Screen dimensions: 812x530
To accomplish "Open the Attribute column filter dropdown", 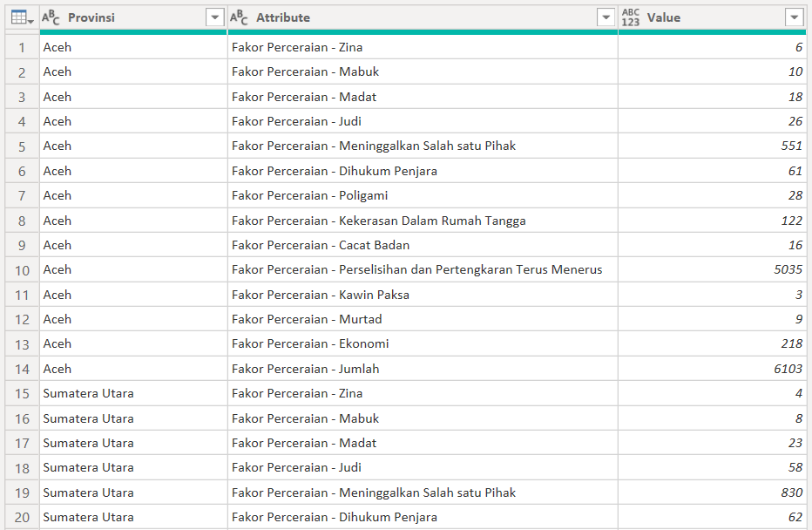I will (x=606, y=17).
